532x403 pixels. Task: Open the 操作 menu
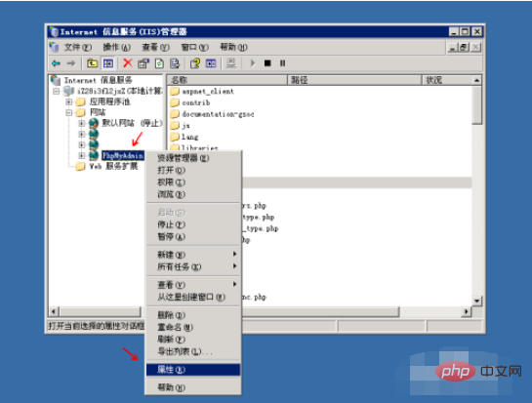click(x=117, y=47)
